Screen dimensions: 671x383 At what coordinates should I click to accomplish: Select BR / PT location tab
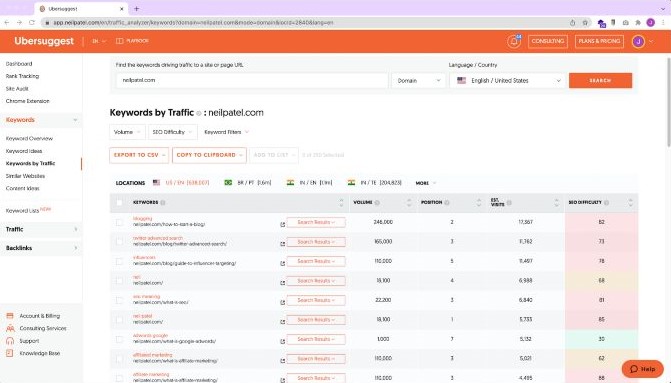tap(248, 183)
